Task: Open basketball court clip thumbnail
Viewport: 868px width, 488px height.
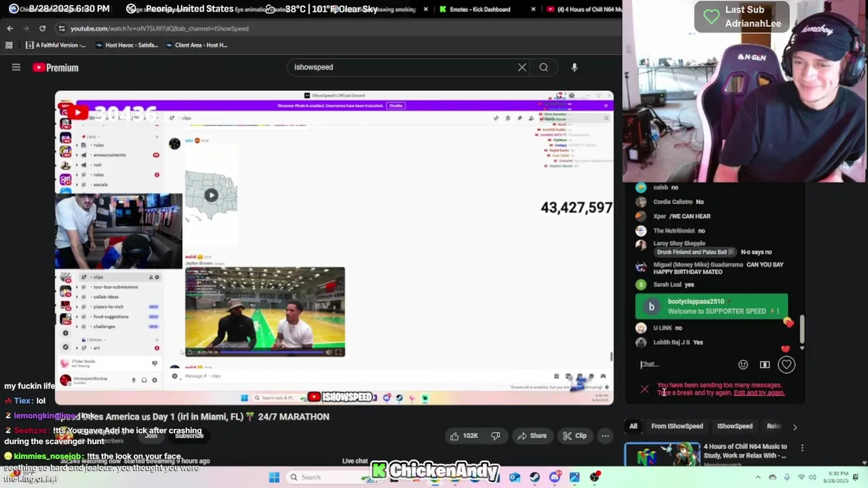Action: point(265,311)
